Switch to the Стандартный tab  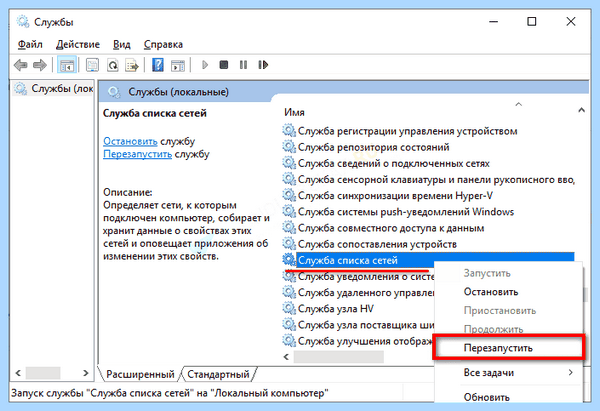pos(218,374)
